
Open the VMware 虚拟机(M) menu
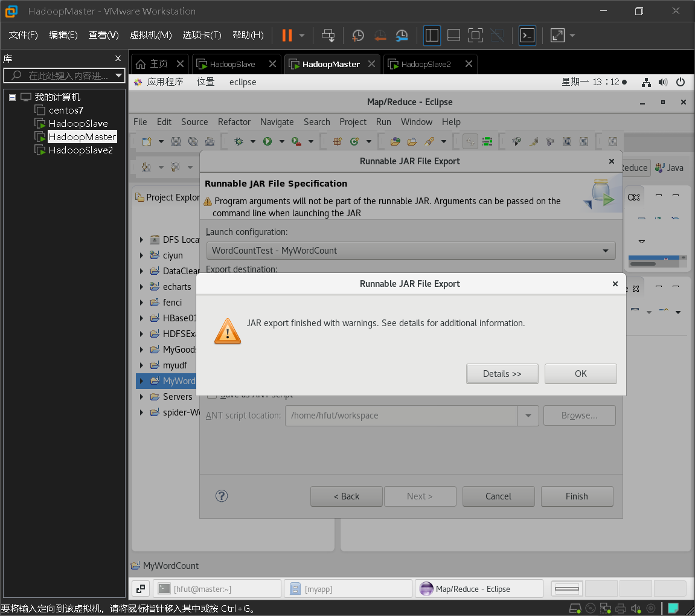pos(151,35)
